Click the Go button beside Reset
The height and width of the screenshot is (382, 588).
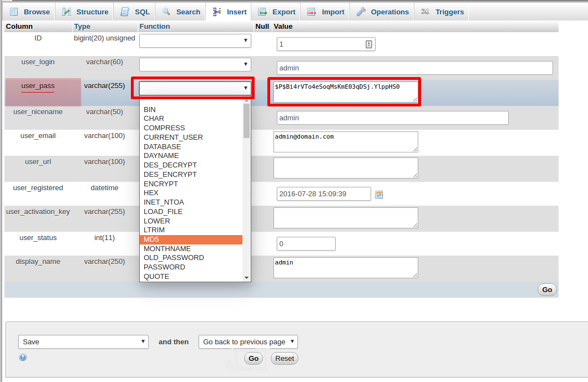point(254,358)
